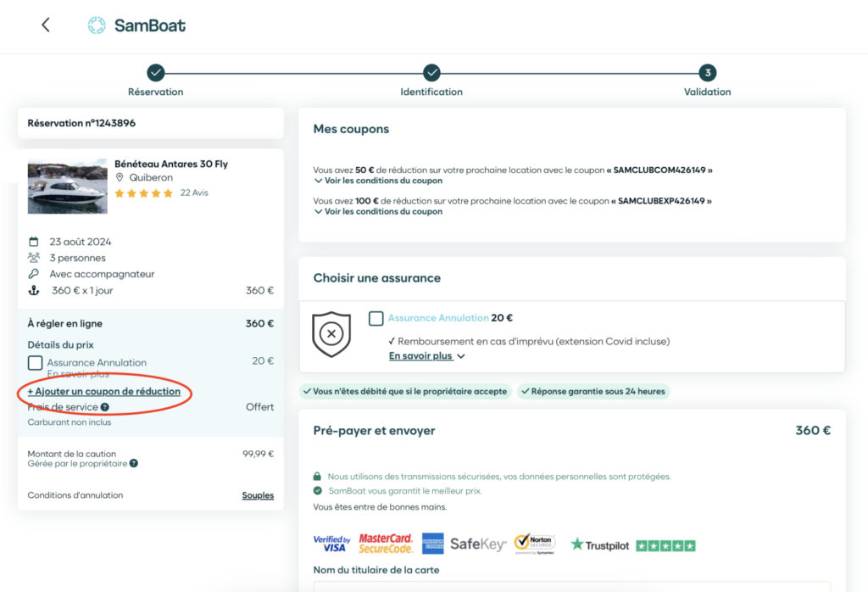Click the Trustpilot rating badge
Screen dimensions: 868x592
pyautogui.click(x=632, y=545)
